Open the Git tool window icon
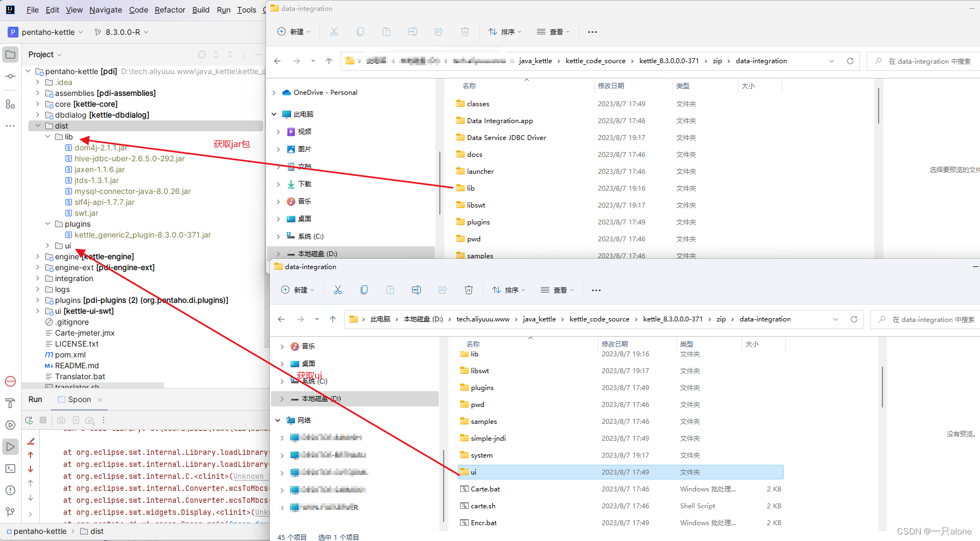Screen dimensions: 980x541 10,512
